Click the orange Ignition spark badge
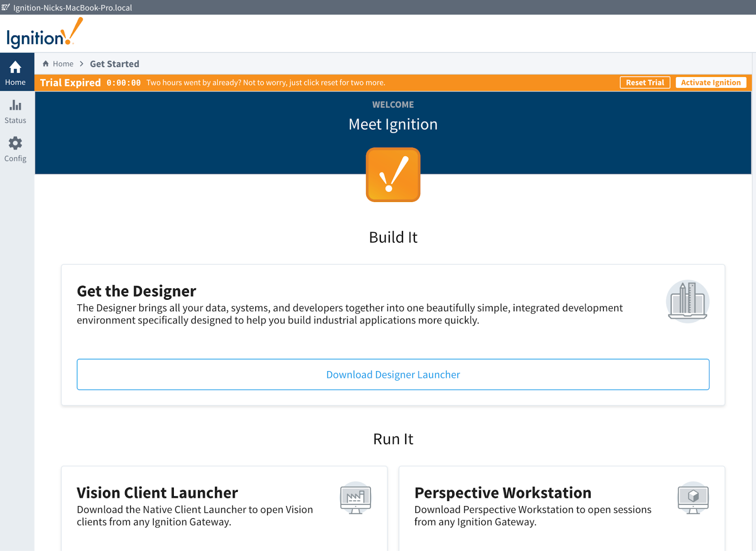The width and height of the screenshot is (756, 551). [393, 175]
